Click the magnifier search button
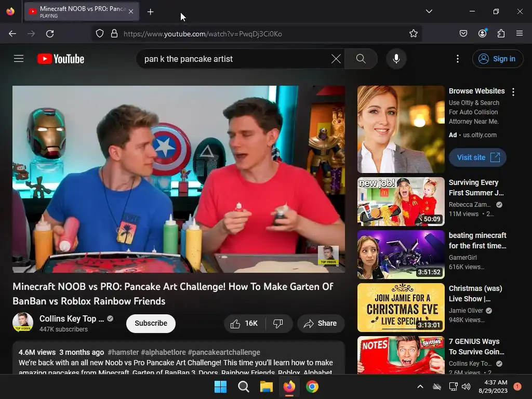Image resolution: width=532 pixels, height=399 pixels. click(361, 59)
